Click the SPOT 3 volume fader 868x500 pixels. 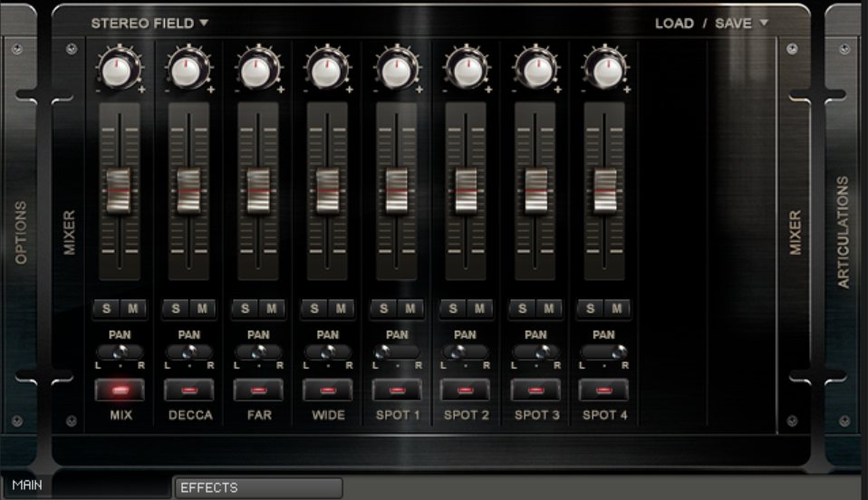[x=535, y=191]
